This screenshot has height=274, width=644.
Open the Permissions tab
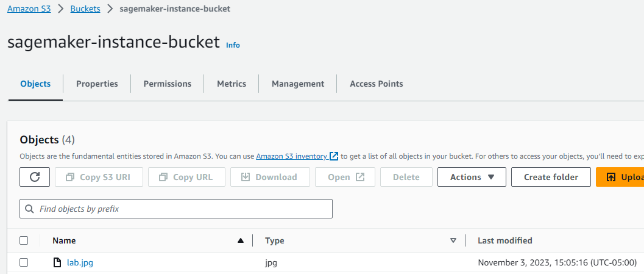[x=167, y=84]
